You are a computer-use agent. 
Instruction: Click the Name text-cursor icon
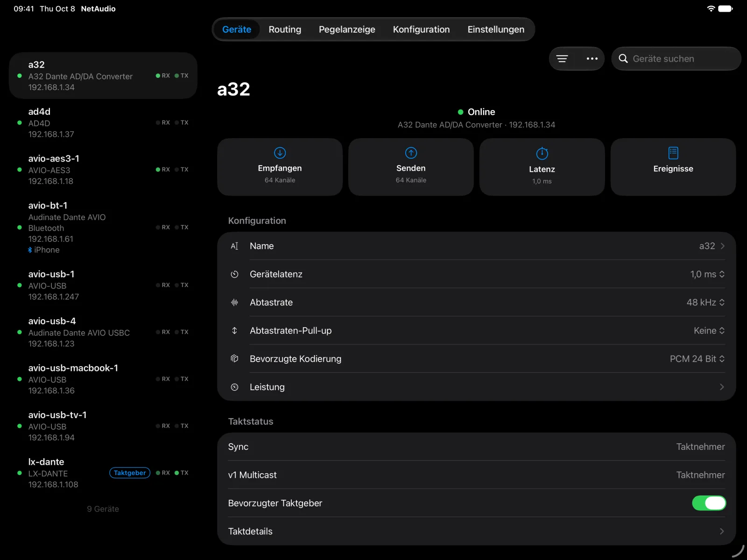coord(234,246)
